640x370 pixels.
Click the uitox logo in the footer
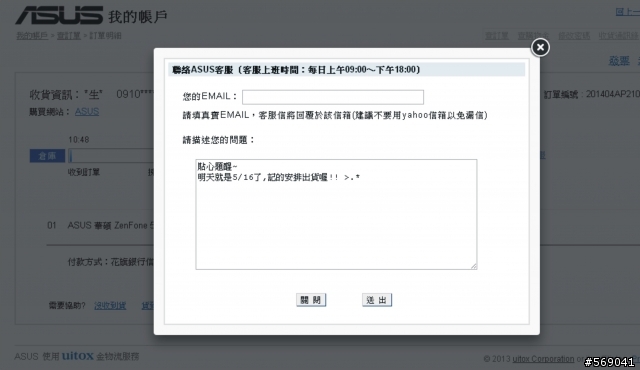point(78,356)
